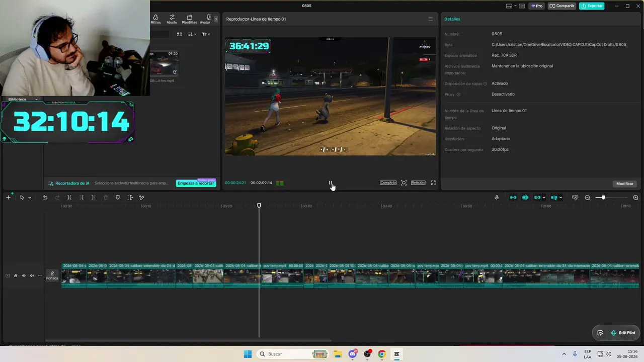Screen dimensions: 644x362
Task: Click the Pro badge button
Action: (x=537, y=6)
